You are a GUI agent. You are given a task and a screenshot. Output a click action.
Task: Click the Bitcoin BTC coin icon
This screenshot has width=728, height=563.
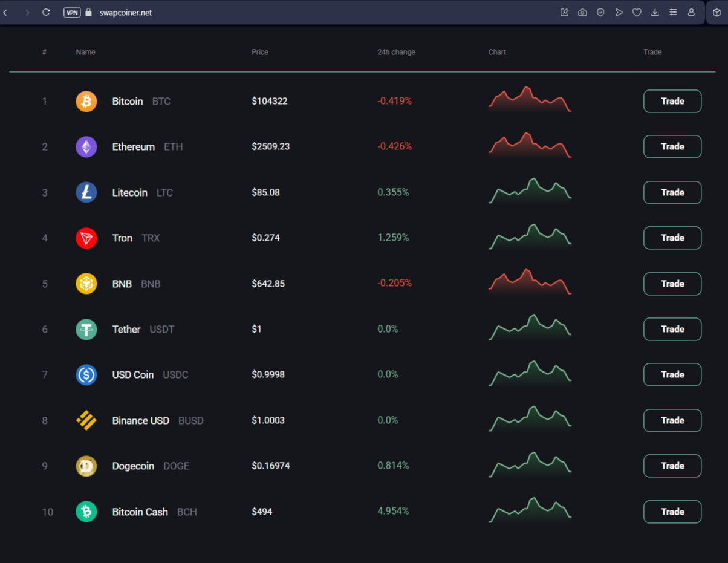coord(86,101)
